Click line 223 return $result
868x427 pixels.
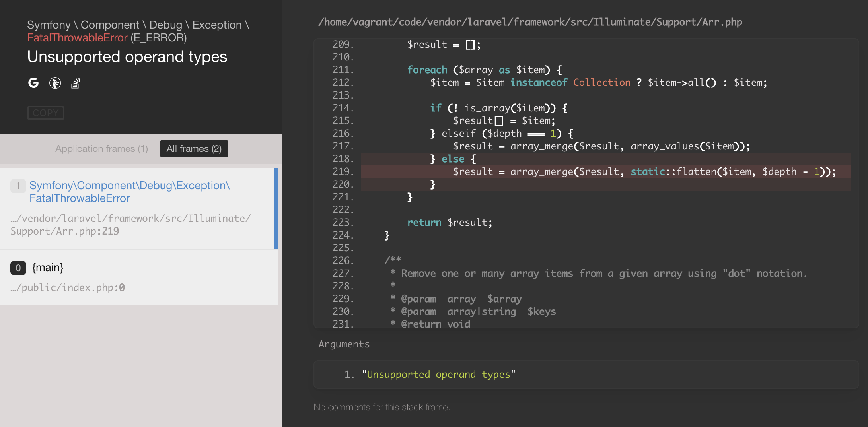450,223
